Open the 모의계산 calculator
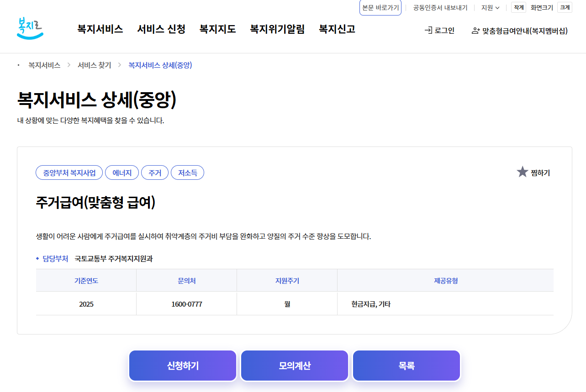 (x=294, y=365)
